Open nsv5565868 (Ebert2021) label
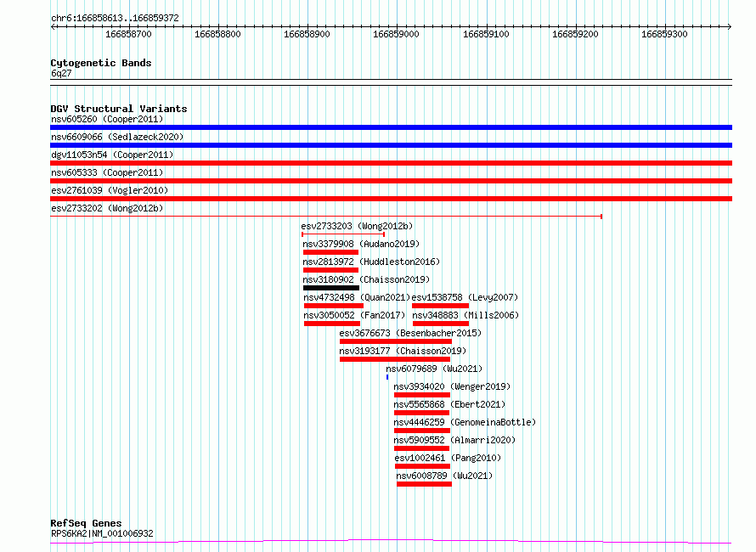Image resolution: width=756 pixels, height=552 pixels. click(449, 404)
